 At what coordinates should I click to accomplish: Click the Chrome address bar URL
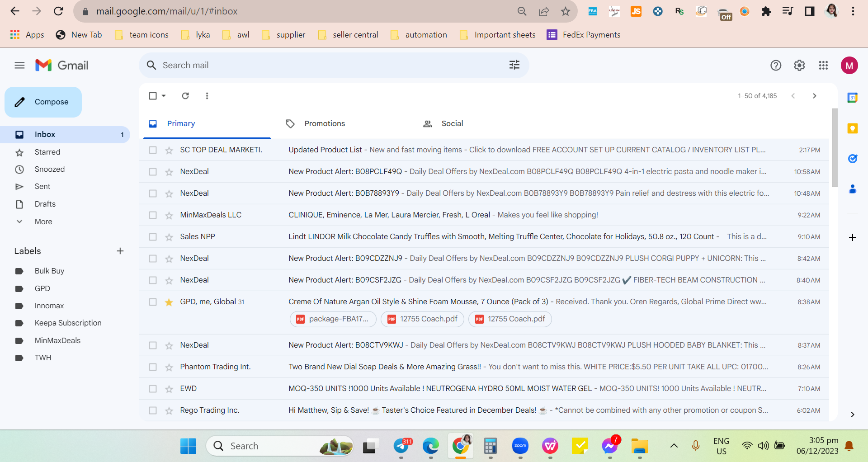167,11
